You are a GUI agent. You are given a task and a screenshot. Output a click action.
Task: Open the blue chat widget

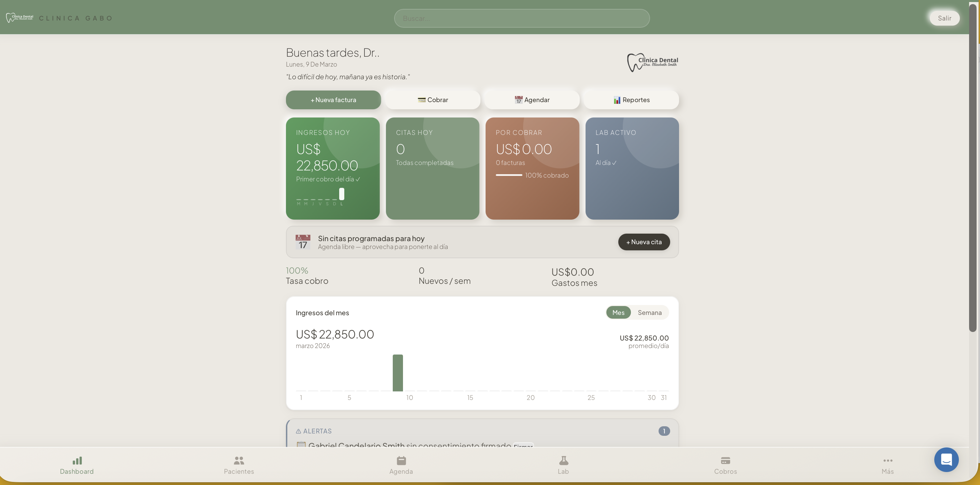point(946,459)
